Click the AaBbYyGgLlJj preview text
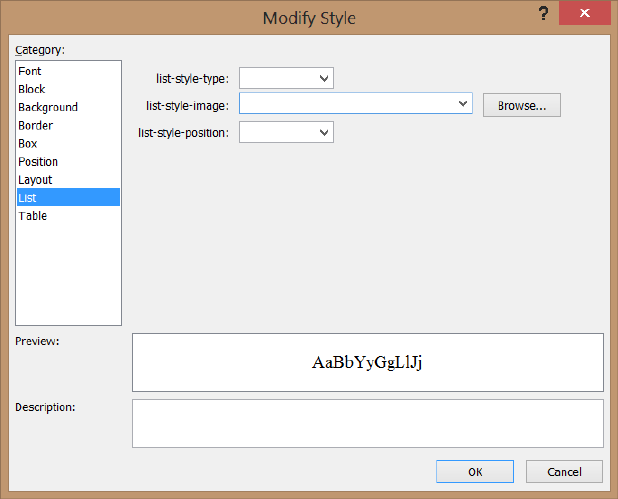Viewport: 618px width, 499px height. [x=367, y=362]
